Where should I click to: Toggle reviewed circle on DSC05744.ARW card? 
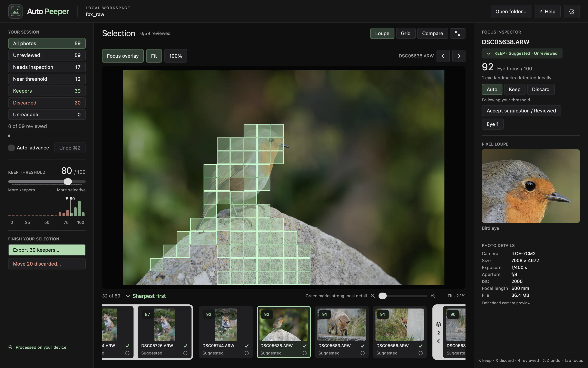(246, 353)
